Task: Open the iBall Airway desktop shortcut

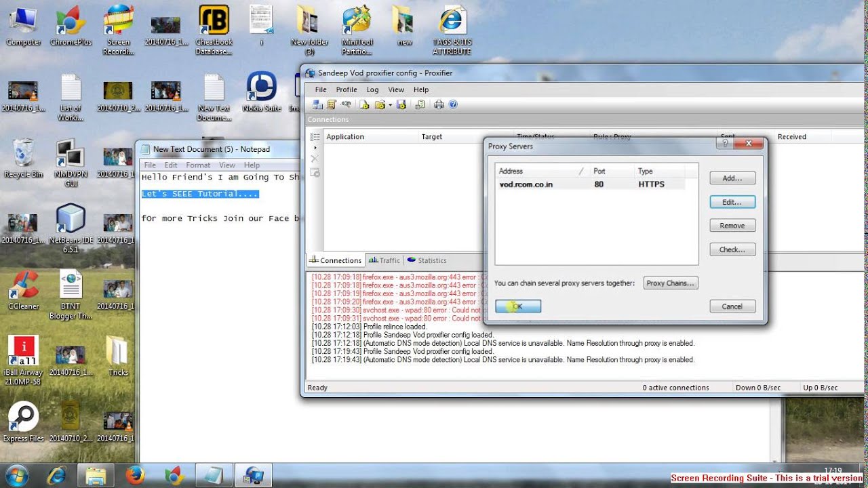Action: [24, 361]
